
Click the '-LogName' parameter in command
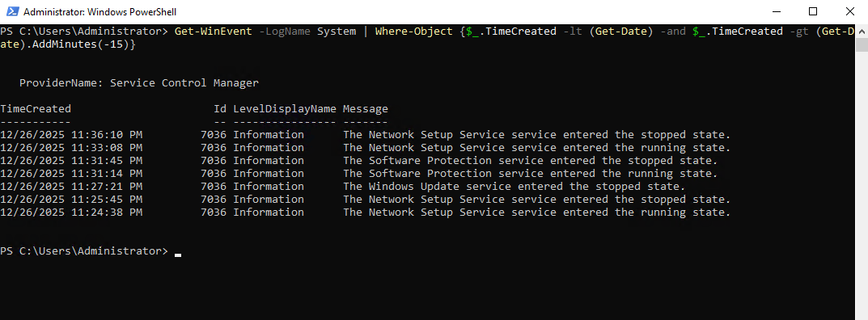285,32
